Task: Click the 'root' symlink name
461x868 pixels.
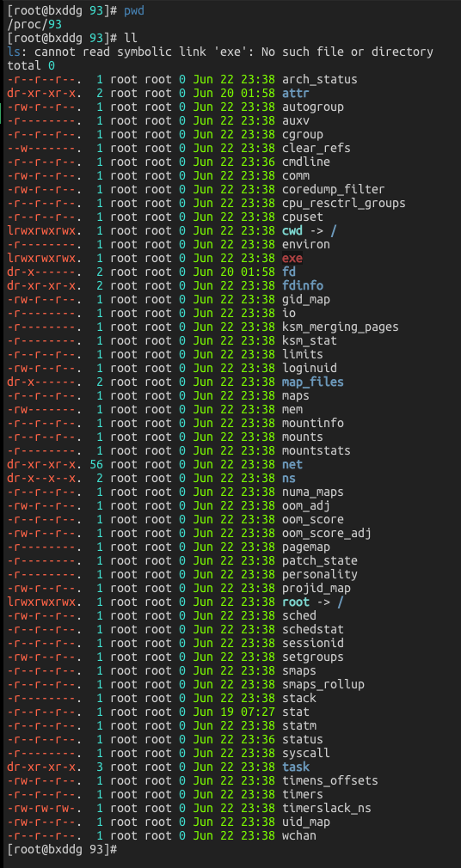Action: [295, 602]
